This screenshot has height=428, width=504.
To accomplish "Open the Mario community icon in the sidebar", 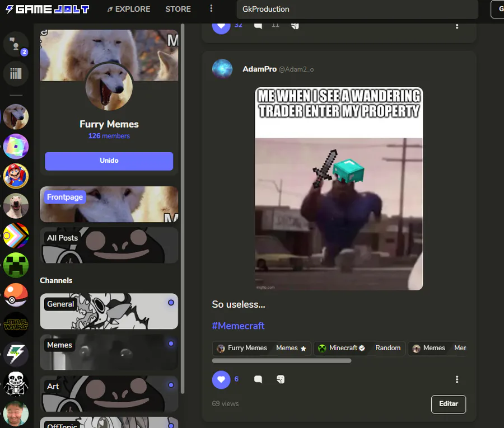I will coord(16,176).
